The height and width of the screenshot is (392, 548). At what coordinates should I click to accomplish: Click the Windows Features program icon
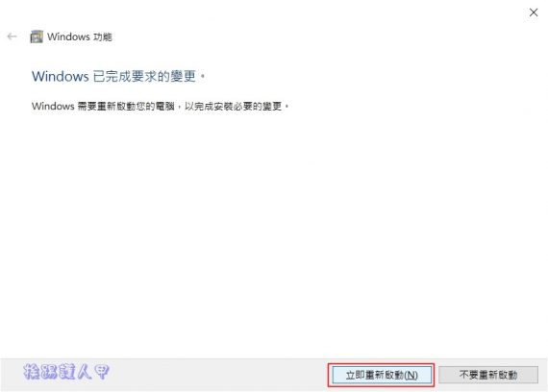coord(37,37)
